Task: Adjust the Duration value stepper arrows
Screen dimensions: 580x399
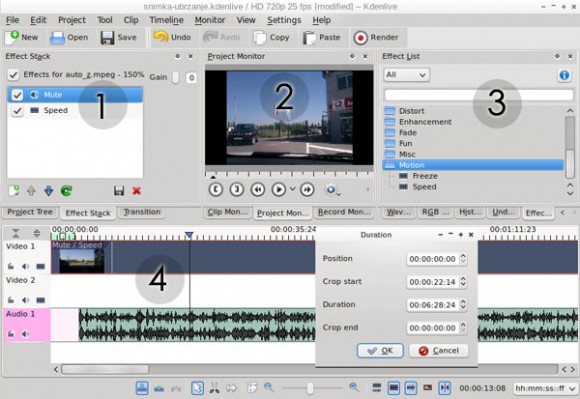Action: tap(463, 305)
